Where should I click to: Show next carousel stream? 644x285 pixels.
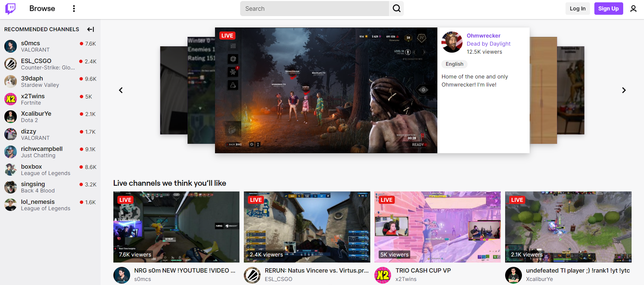coord(624,90)
